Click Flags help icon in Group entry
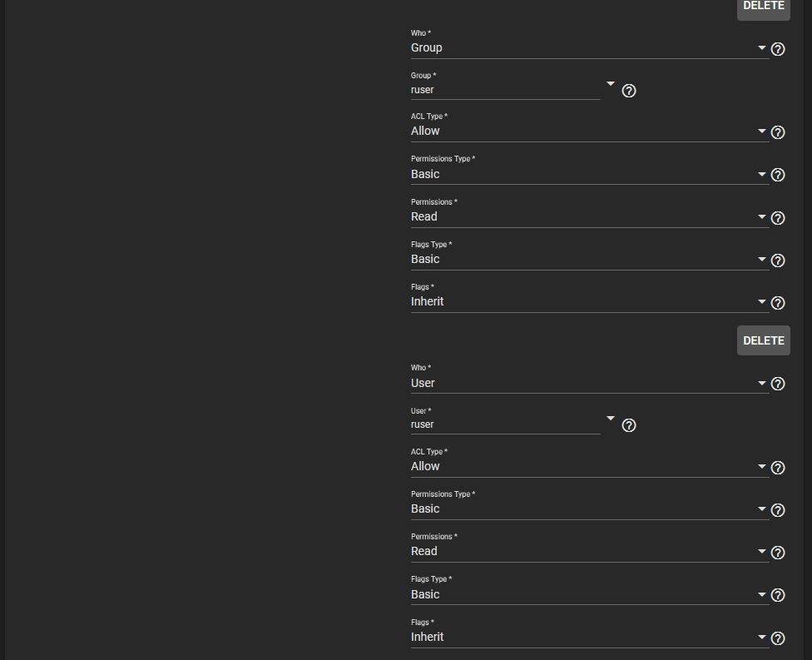The width and height of the screenshot is (812, 660). point(778,303)
